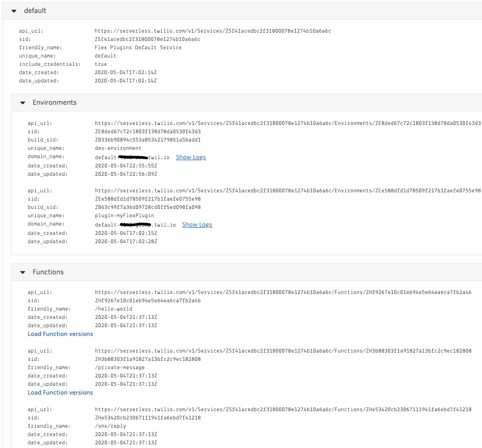Load Function versions for /hello-world
This screenshot has width=482, height=448.
(60, 334)
